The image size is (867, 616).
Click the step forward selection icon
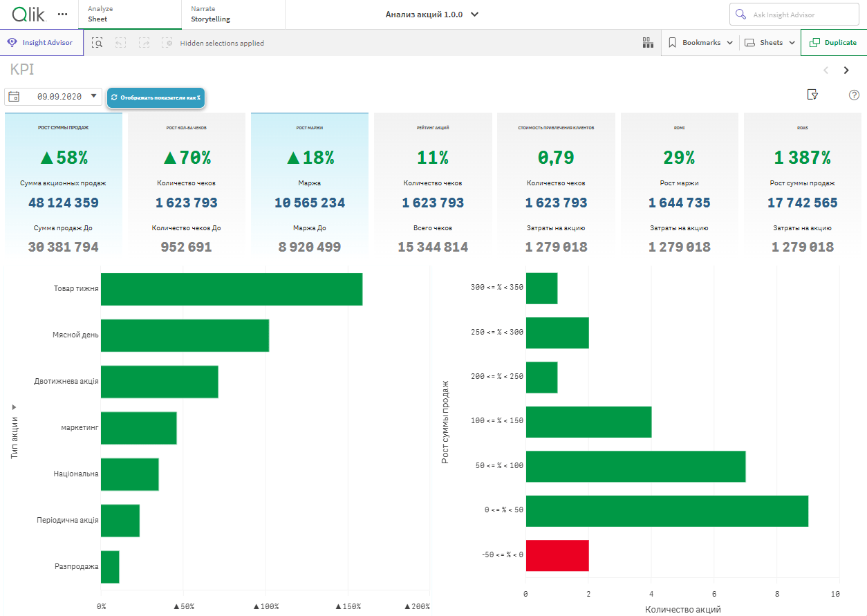pos(144,43)
